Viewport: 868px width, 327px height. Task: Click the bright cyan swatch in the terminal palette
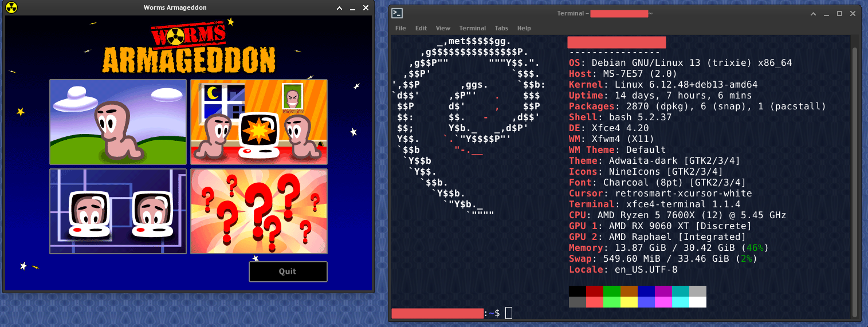coord(681,302)
